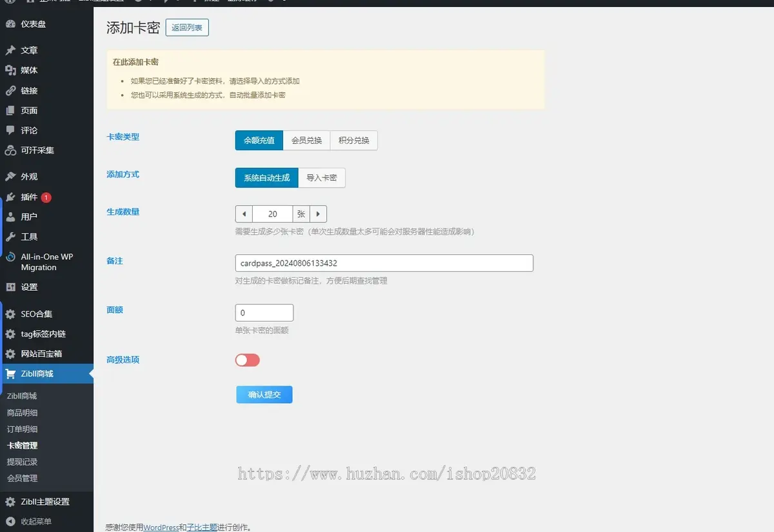Select 导入卡密 as add method
The width and height of the screenshot is (774, 532).
pos(322,178)
